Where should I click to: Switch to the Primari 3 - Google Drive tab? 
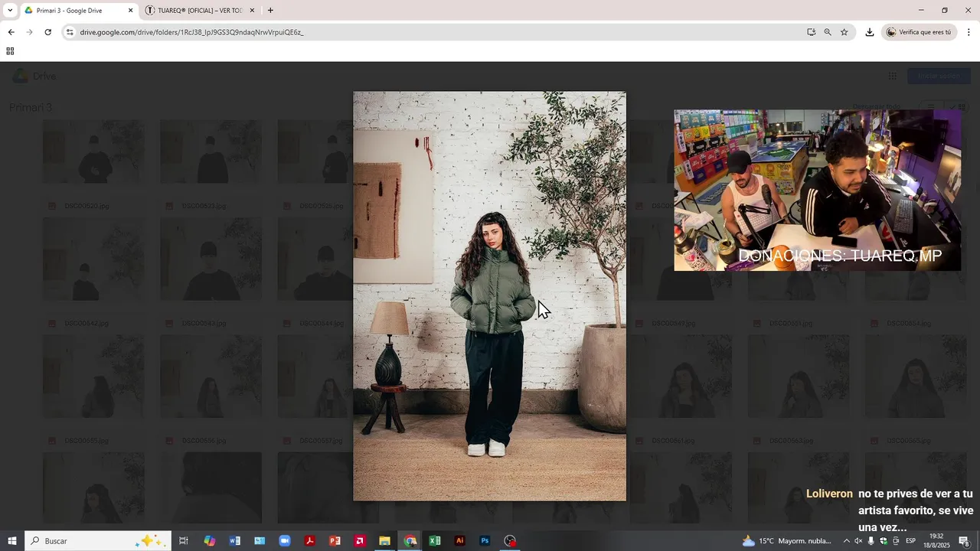click(78, 11)
